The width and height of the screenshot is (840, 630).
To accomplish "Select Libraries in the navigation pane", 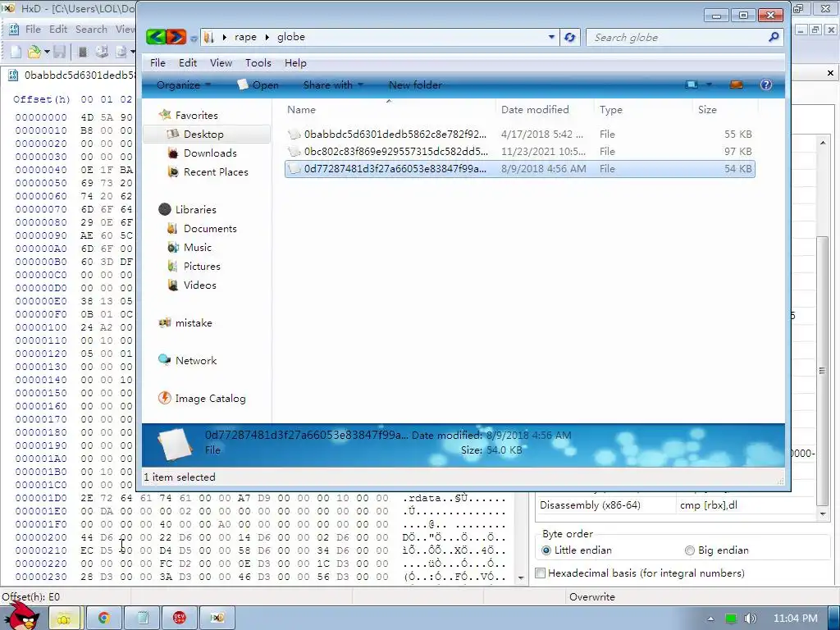I will coord(195,209).
